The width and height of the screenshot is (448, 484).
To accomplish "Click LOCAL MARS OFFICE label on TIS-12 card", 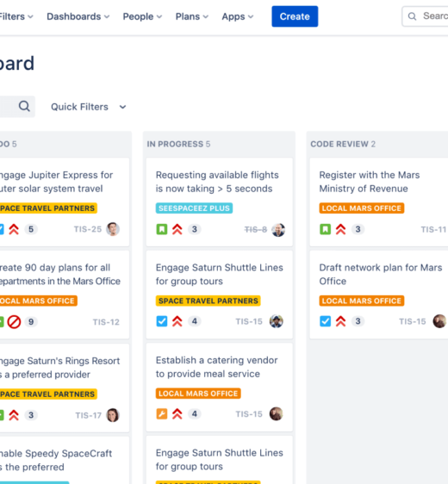I will (38, 301).
